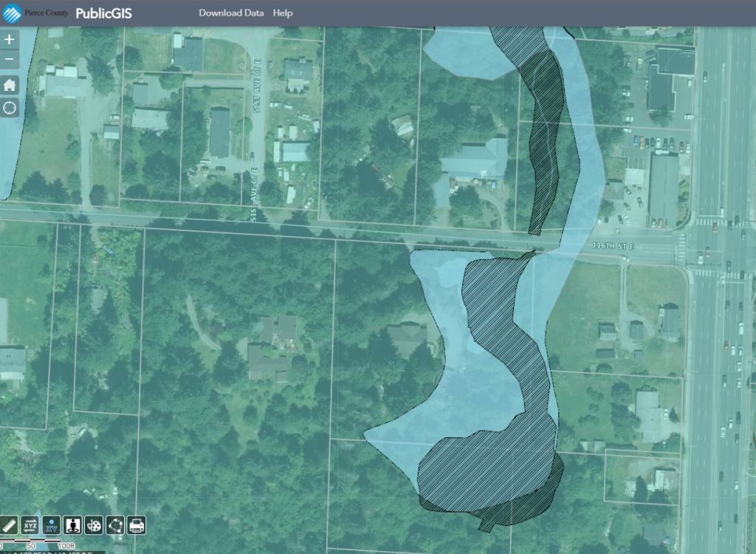Open the Help menu
Image resolution: width=756 pixels, height=554 pixels.
[283, 13]
